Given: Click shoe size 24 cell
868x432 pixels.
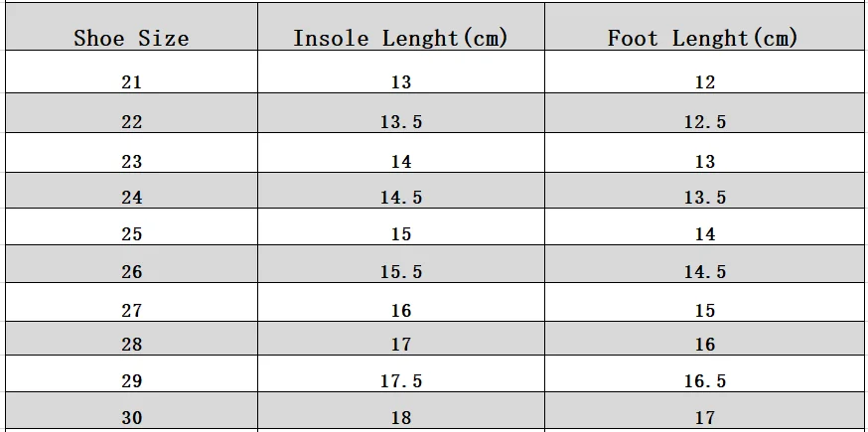Looking at the screenshot, I should coord(131,198).
